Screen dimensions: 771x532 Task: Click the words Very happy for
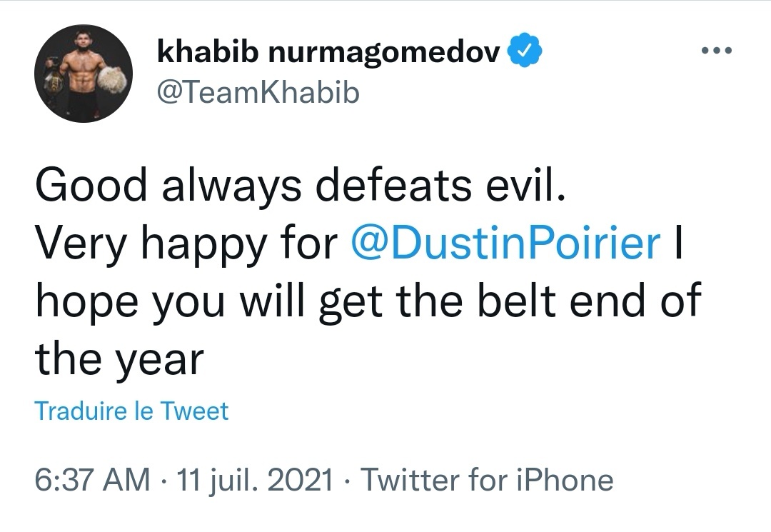(x=186, y=244)
